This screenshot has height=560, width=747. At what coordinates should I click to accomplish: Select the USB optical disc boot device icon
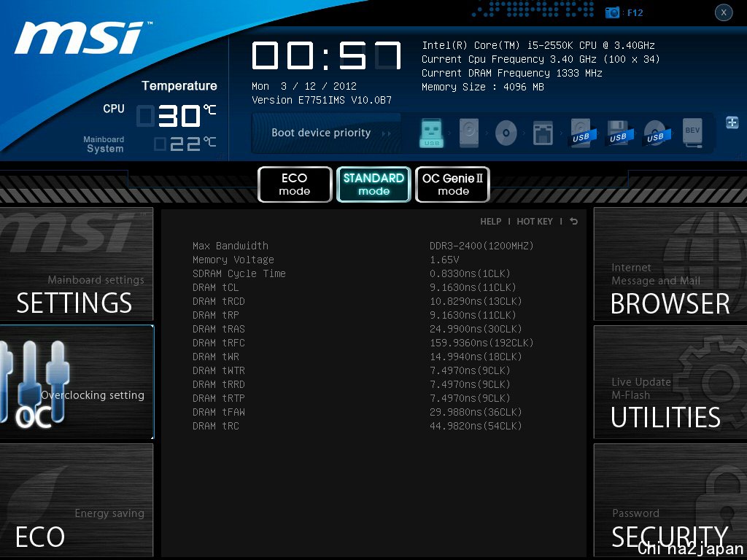(x=655, y=133)
